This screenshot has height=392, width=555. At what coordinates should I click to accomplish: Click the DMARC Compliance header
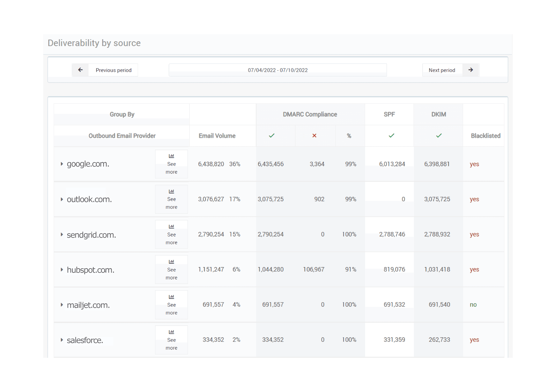[x=310, y=114]
